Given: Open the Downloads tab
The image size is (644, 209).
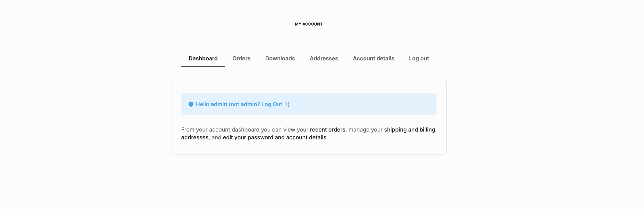Looking at the screenshot, I should tap(280, 58).
